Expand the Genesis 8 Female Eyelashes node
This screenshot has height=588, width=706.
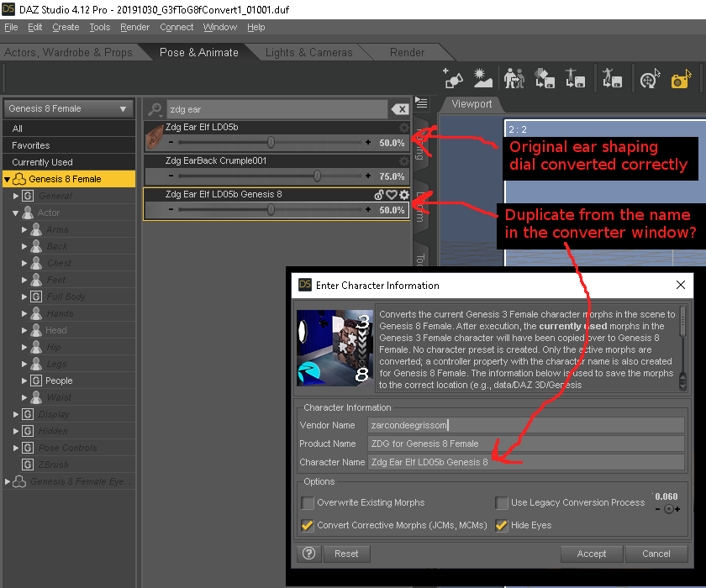pyautogui.click(x=8, y=481)
